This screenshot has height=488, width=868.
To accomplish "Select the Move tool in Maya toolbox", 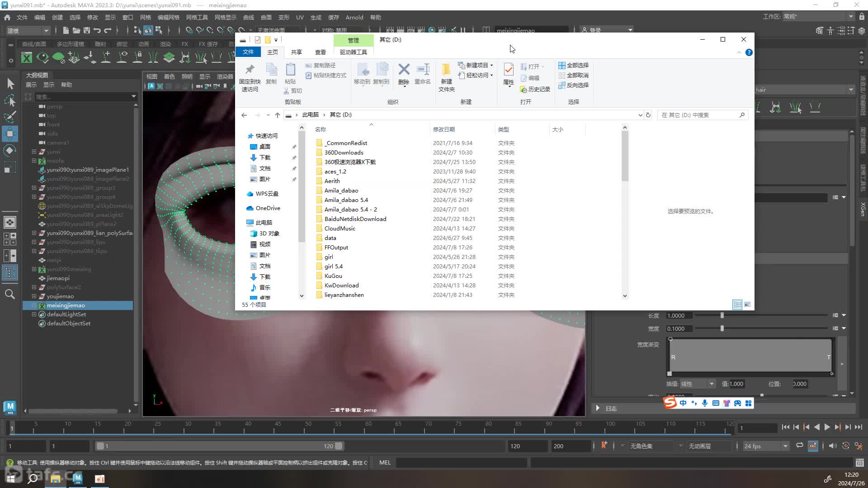I will [x=10, y=134].
